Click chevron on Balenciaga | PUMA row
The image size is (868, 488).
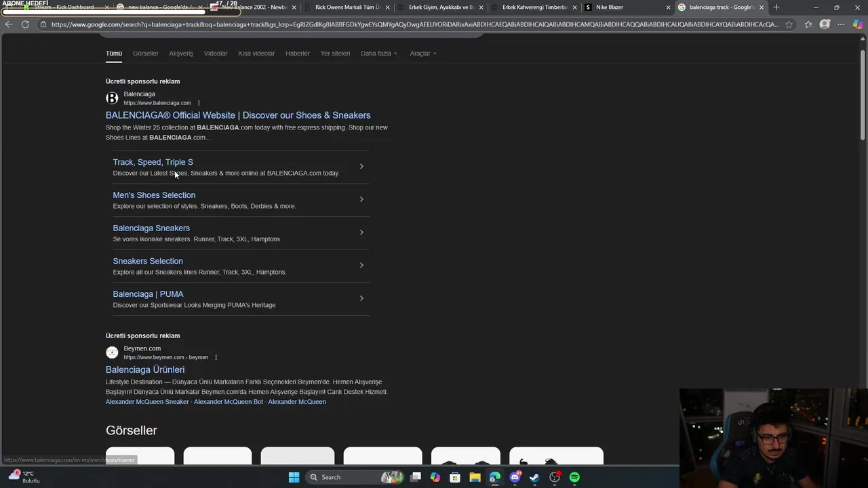tap(361, 298)
